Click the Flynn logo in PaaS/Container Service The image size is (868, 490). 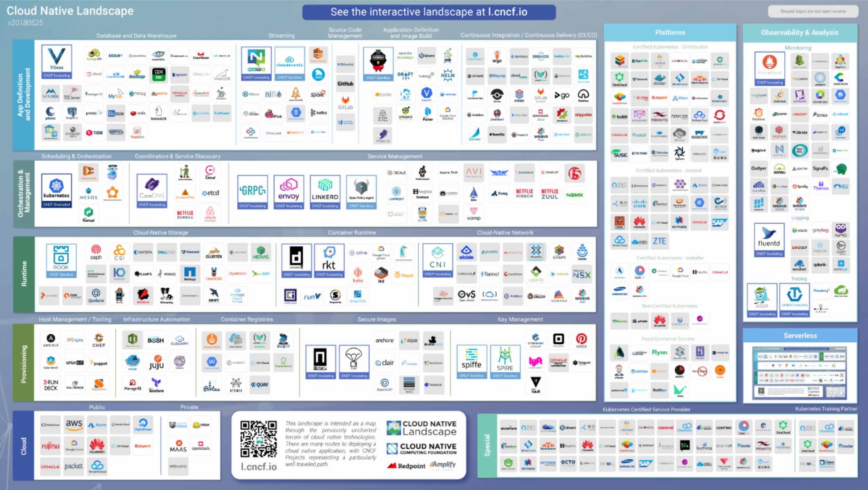point(659,352)
